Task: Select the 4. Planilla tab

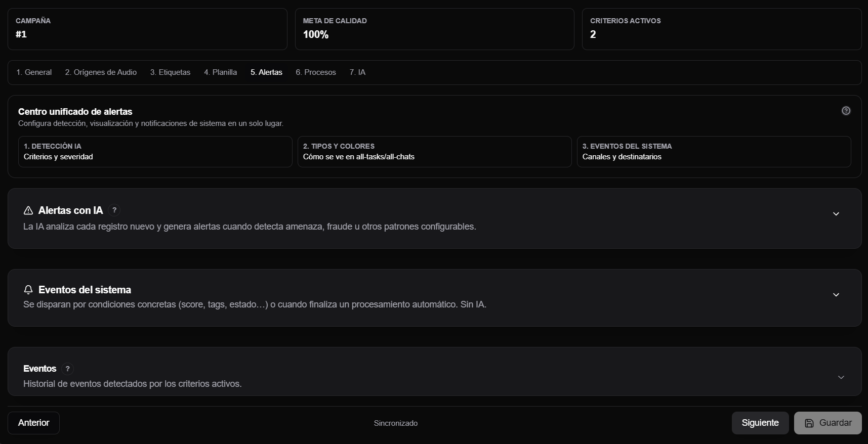Action: click(x=220, y=72)
